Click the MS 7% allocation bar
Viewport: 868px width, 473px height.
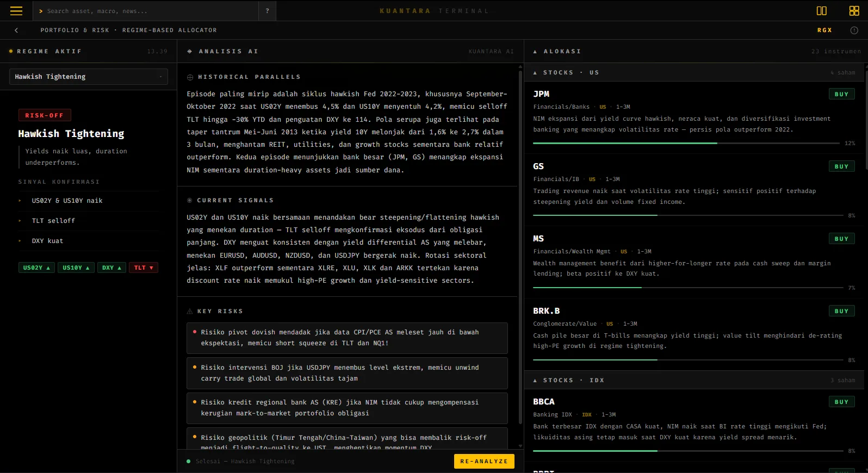coord(688,288)
